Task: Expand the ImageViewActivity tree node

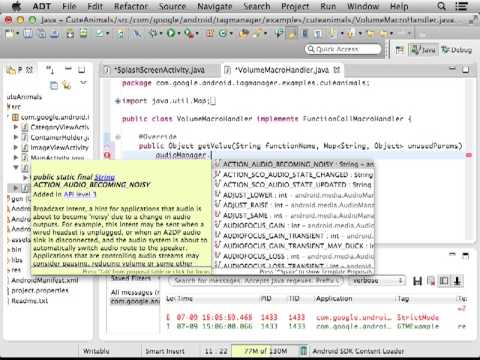Action: pos(15,147)
